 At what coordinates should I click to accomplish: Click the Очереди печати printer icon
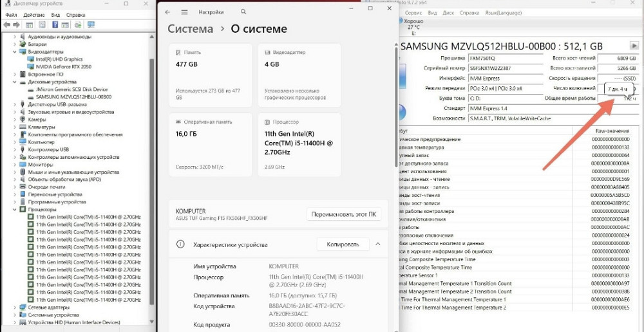[23, 187]
